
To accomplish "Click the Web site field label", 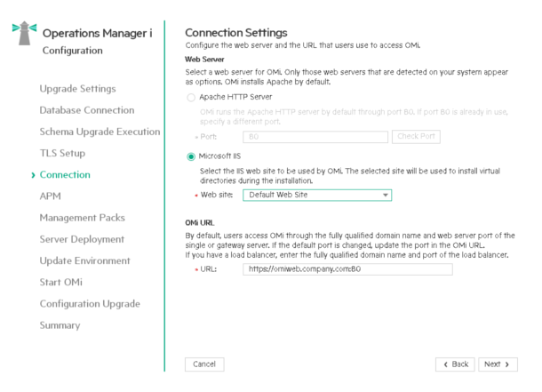I will [217, 195].
